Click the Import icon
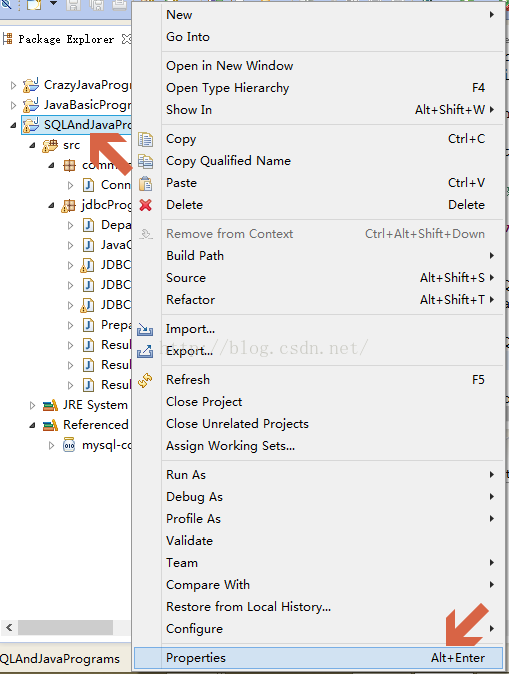The width and height of the screenshot is (509, 674). tap(145, 330)
